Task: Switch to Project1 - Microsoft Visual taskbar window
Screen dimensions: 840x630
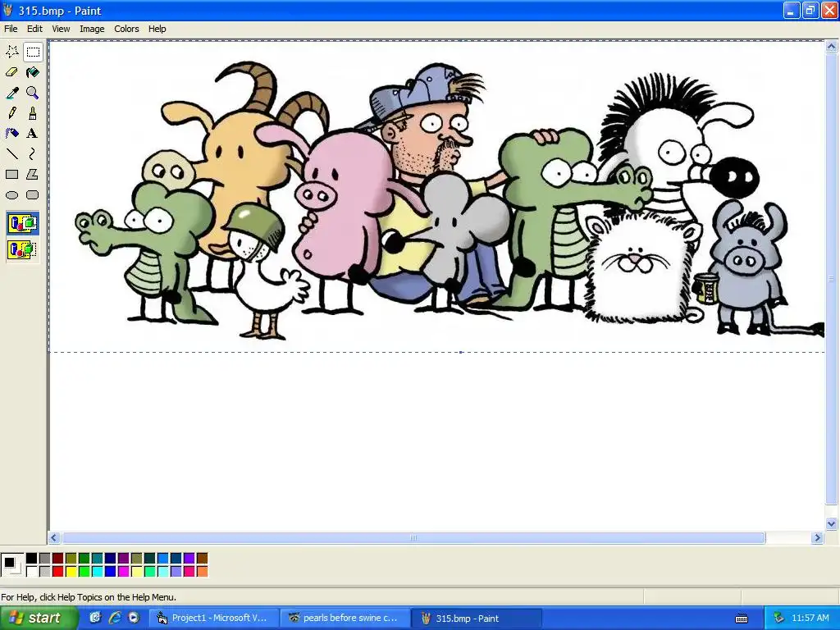Action: click(212, 619)
